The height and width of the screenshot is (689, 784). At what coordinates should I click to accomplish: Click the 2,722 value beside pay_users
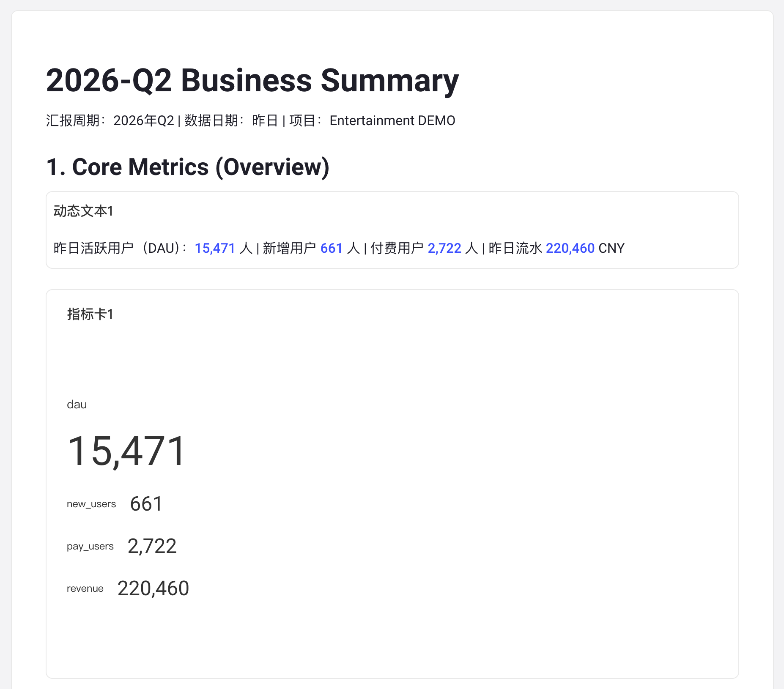[152, 546]
